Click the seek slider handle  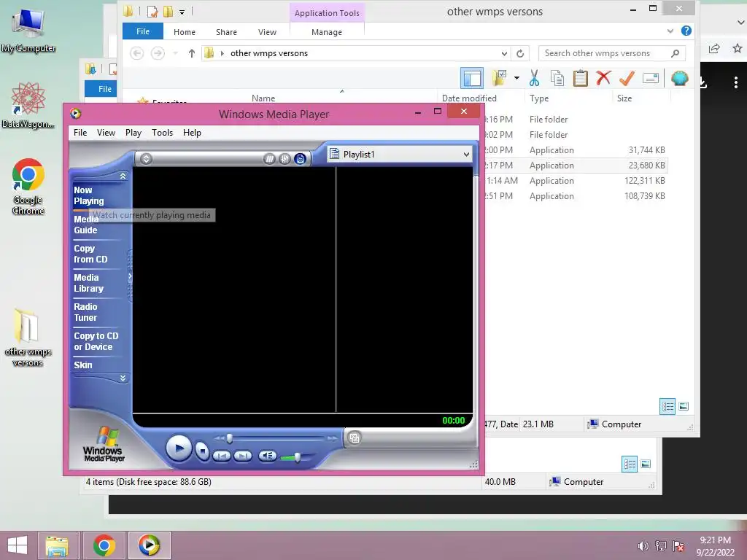[x=230, y=438]
